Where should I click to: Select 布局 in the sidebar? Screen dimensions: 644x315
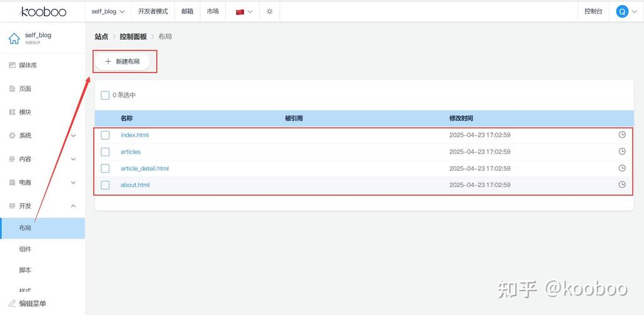43,228
